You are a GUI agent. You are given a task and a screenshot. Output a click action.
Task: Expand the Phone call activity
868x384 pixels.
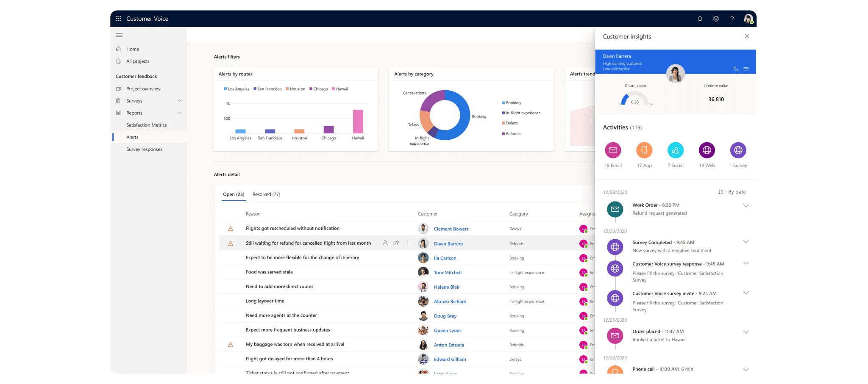tap(746, 370)
